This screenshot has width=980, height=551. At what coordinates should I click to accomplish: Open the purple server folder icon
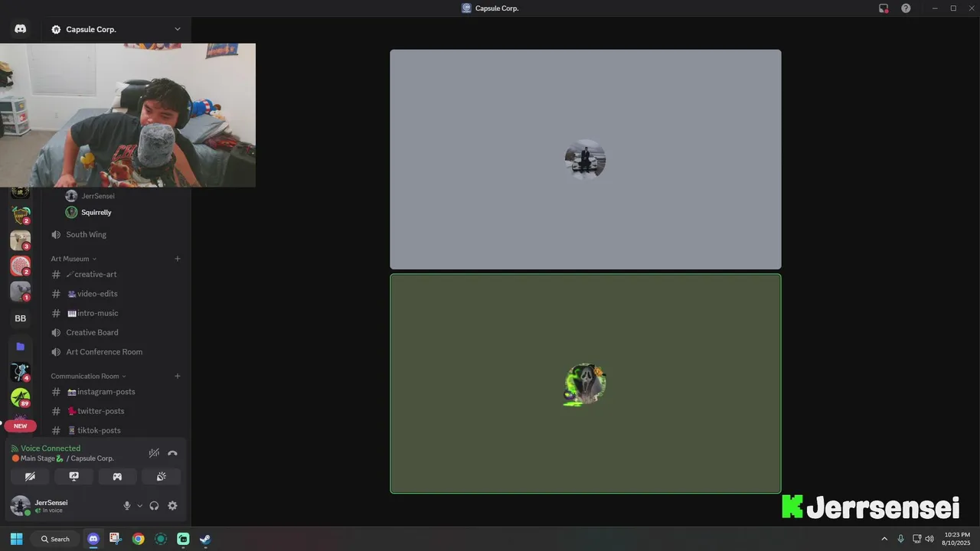pyautogui.click(x=21, y=347)
